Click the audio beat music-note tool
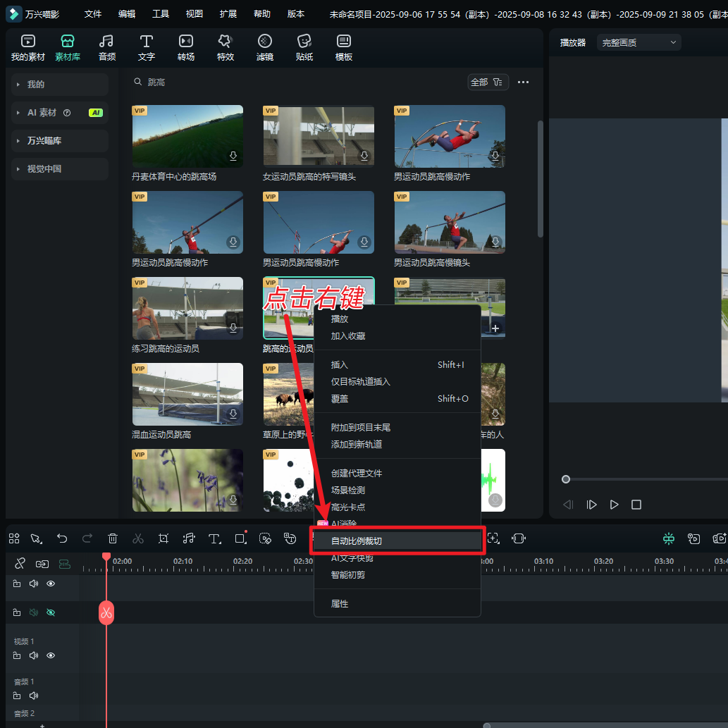The width and height of the screenshot is (728, 728). click(188, 538)
